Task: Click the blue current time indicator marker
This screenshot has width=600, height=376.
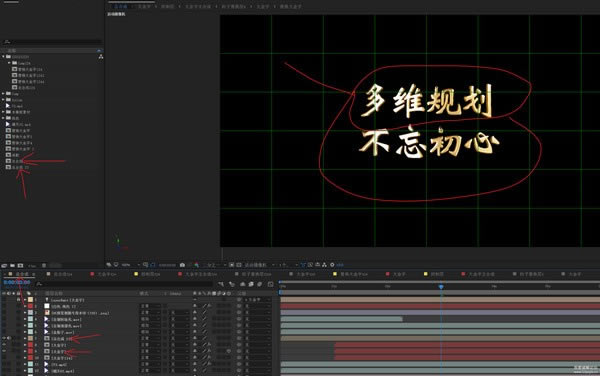Action: (x=441, y=286)
